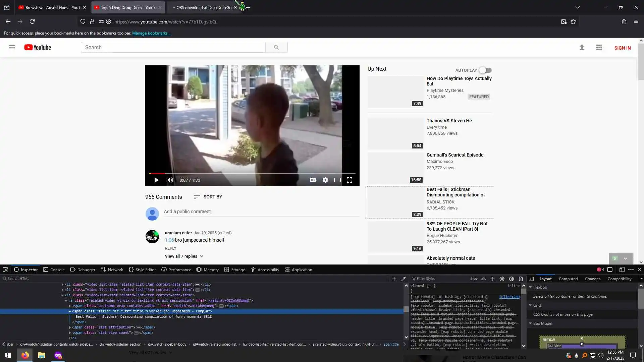Enter fullscreen on the video player

coord(349,180)
